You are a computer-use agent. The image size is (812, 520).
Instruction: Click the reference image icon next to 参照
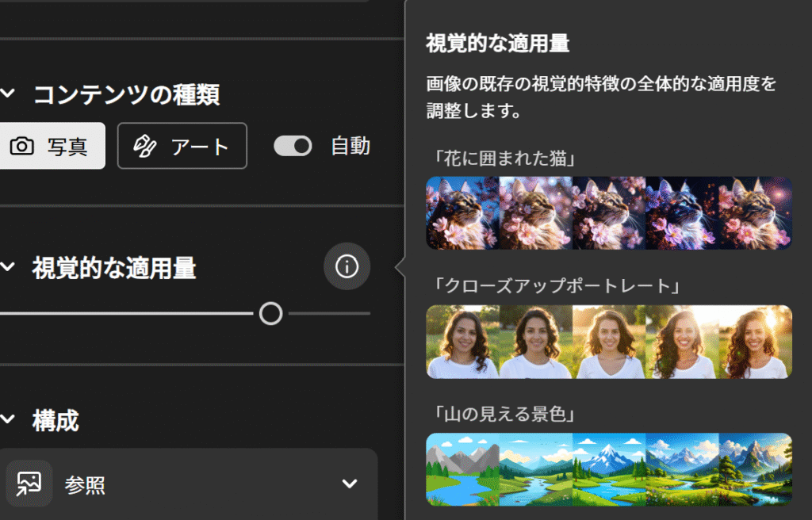pos(29,484)
